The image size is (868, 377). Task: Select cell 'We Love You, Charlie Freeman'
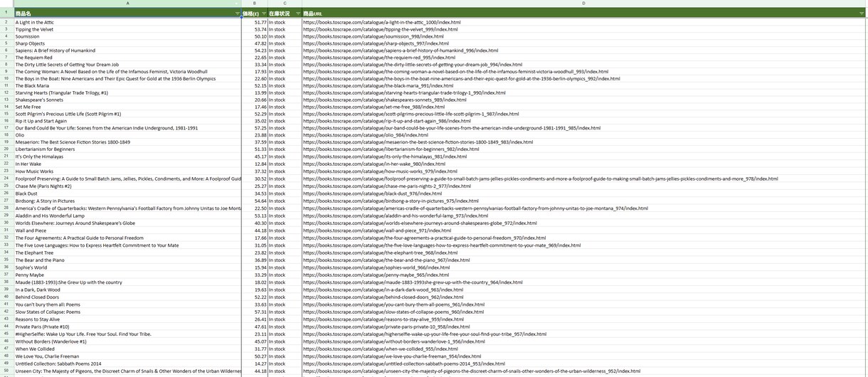pyautogui.click(x=127, y=356)
